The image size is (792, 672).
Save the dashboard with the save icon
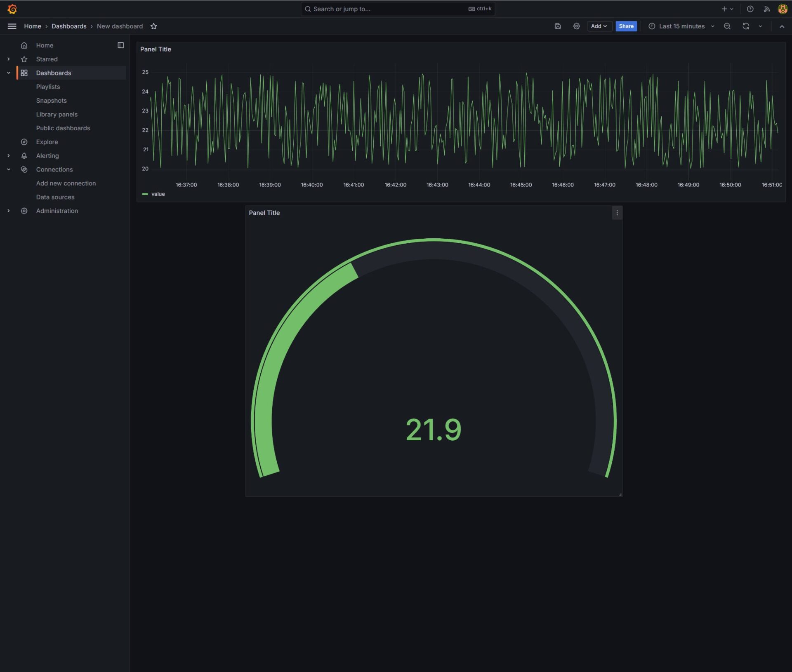tap(558, 26)
